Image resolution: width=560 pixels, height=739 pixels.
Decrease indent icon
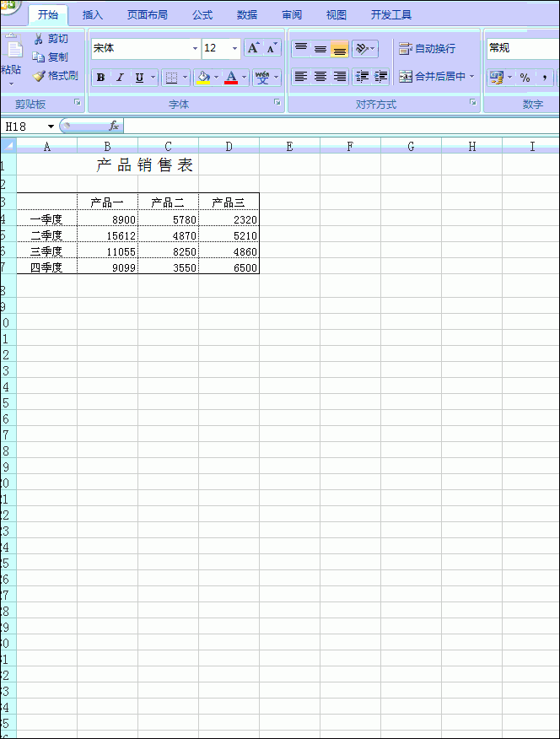362,77
